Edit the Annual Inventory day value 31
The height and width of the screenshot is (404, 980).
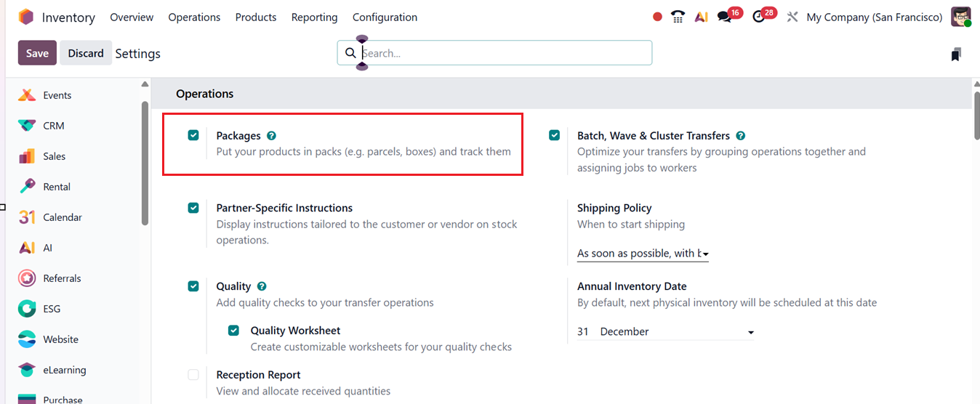584,331
